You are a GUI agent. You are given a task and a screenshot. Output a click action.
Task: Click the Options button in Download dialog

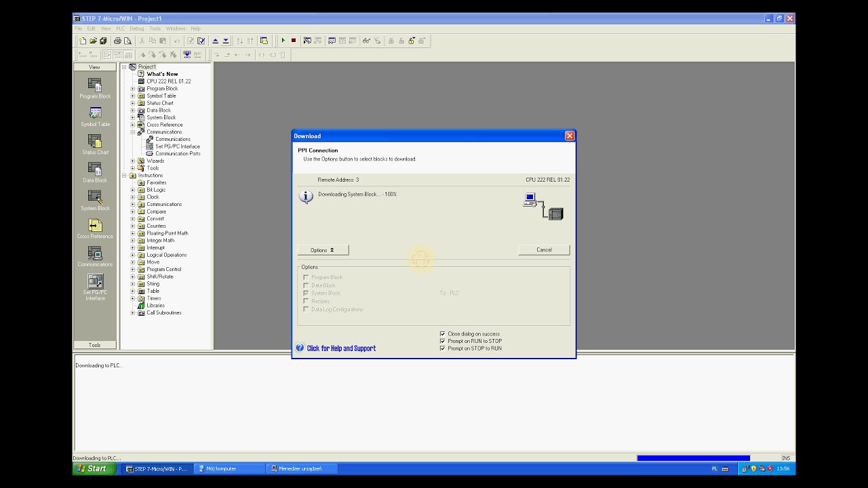[x=323, y=250]
